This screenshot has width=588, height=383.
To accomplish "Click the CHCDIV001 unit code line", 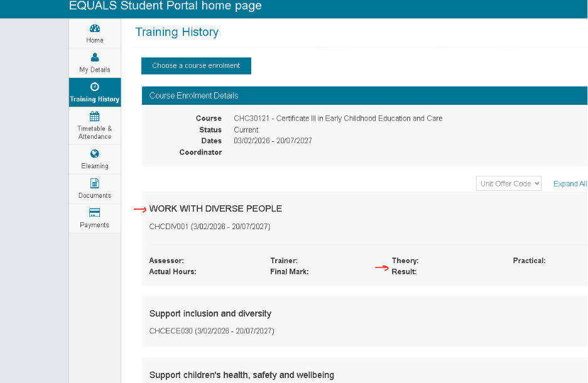I will [x=210, y=226].
